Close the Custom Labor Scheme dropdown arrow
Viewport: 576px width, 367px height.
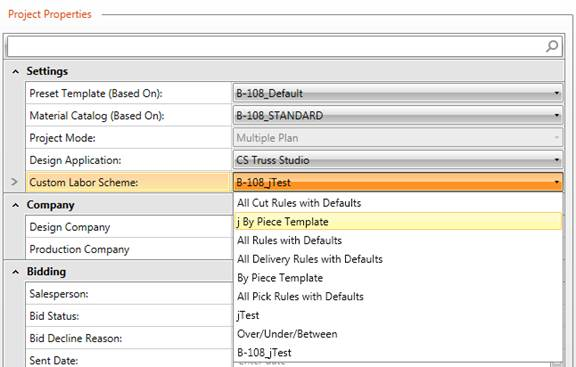click(557, 182)
